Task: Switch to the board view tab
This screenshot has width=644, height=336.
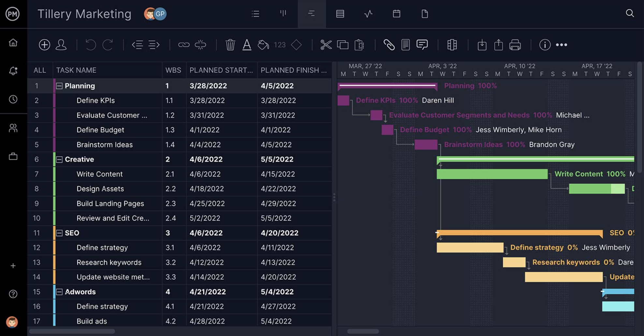Action: coord(283,14)
